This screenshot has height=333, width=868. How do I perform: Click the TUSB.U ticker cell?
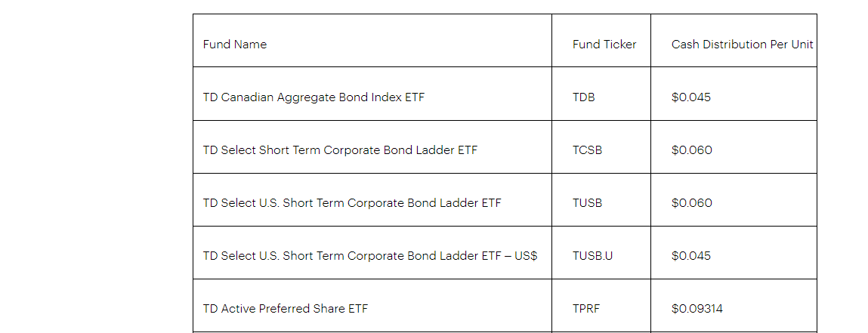tap(592, 256)
